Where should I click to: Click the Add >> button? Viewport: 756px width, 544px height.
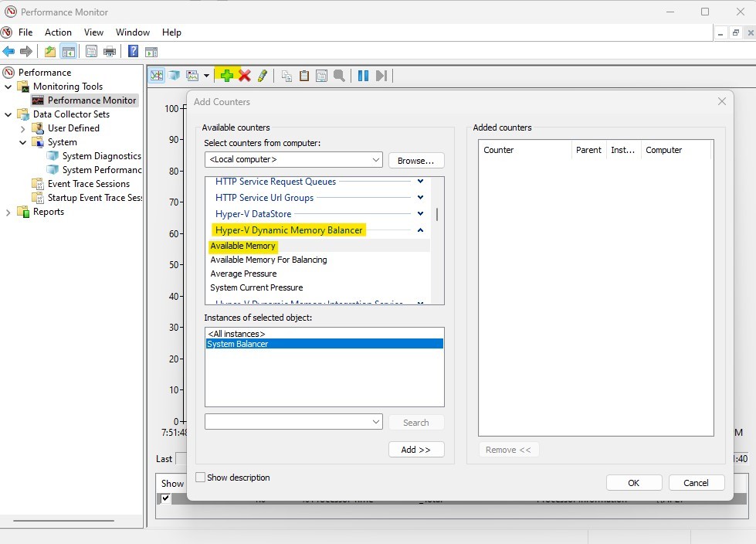click(416, 449)
